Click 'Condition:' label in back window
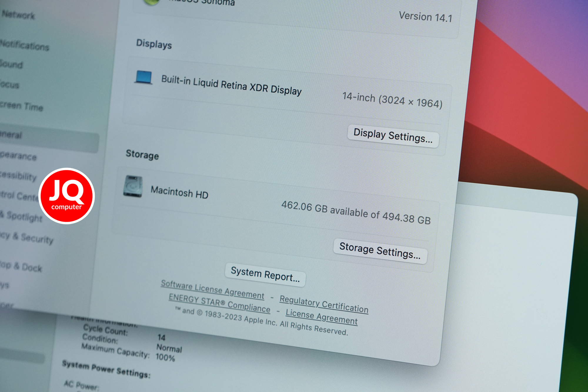Image resolution: width=588 pixels, height=392 pixels. (100, 339)
